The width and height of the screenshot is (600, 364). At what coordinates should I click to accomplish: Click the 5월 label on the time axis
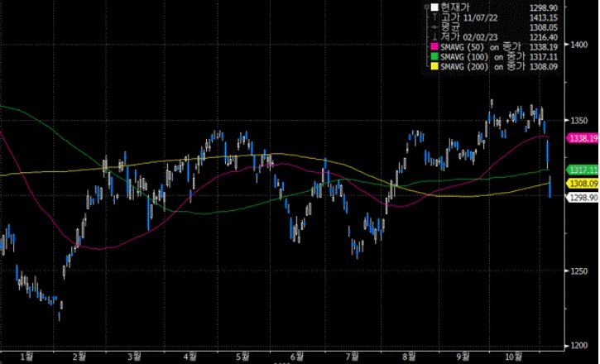click(x=243, y=357)
